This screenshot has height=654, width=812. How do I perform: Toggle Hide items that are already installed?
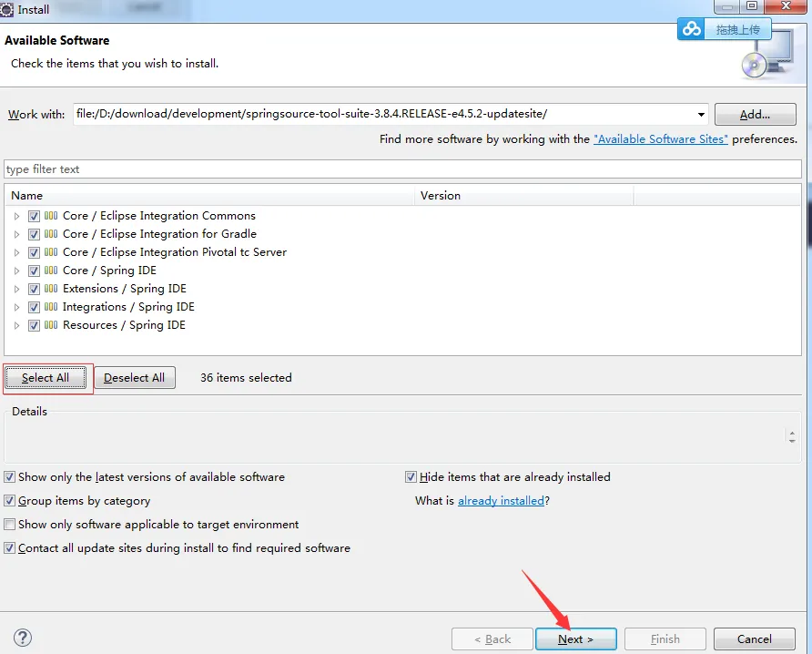click(411, 476)
